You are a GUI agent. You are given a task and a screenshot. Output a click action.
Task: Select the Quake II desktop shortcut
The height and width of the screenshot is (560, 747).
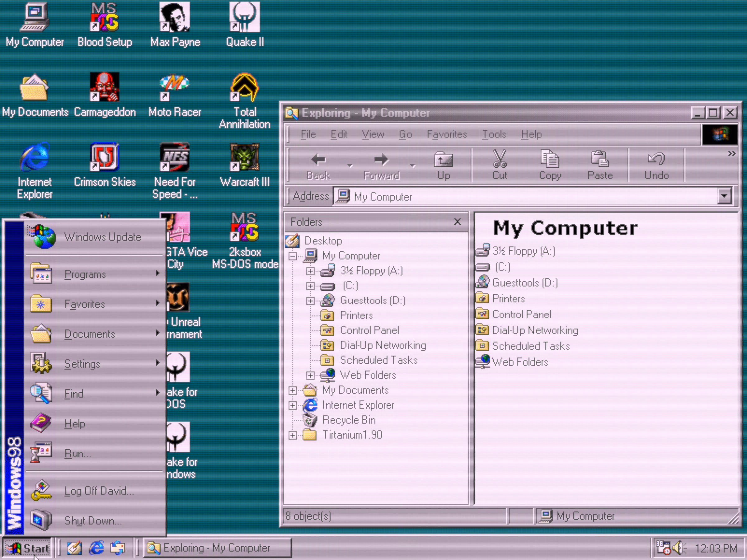(x=245, y=25)
